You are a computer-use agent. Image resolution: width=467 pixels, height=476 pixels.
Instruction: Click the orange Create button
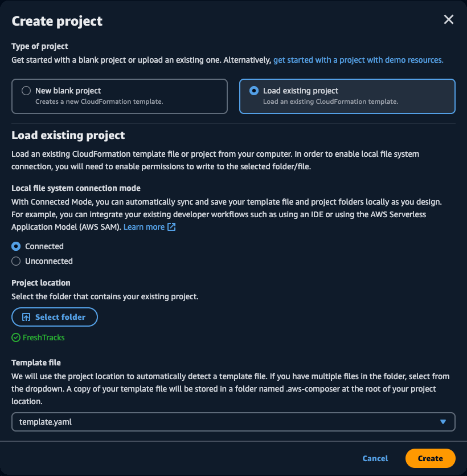click(431, 458)
